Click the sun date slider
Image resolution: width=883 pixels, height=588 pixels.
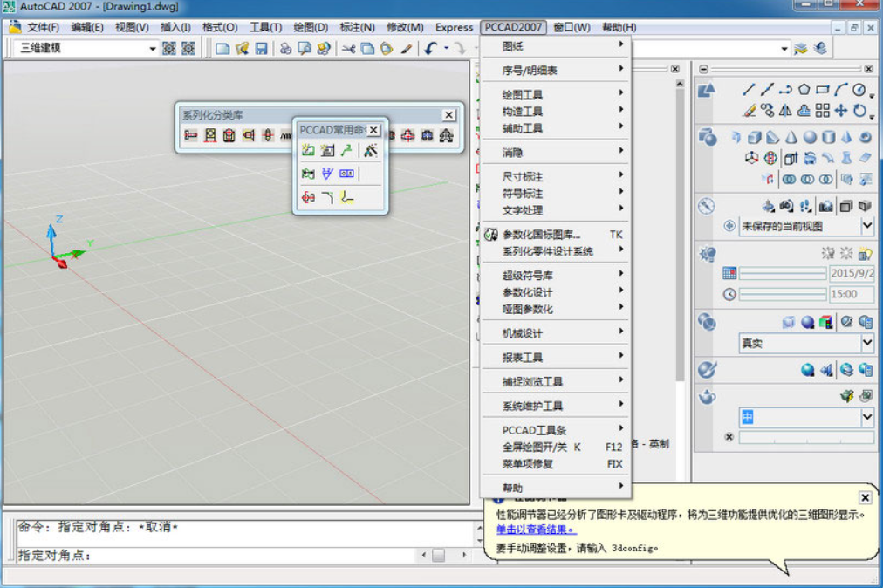click(x=782, y=274)
